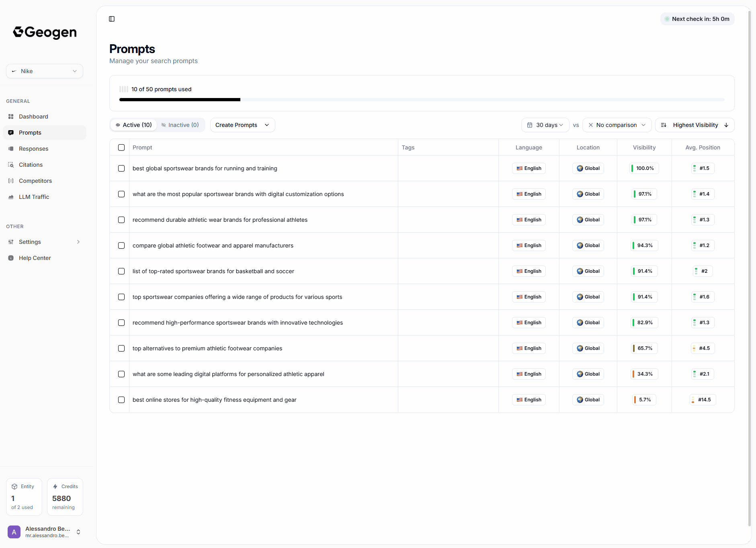The height and width of the screenshot is (548, 756).
Task: Open the Create Prompts button menu
Action: (x=242, y=125)
